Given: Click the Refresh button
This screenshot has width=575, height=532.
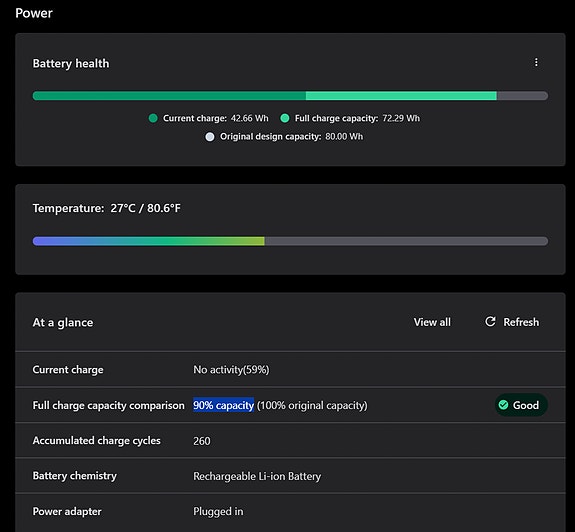Looking at the screenshot, I should [x=512, y=322].
